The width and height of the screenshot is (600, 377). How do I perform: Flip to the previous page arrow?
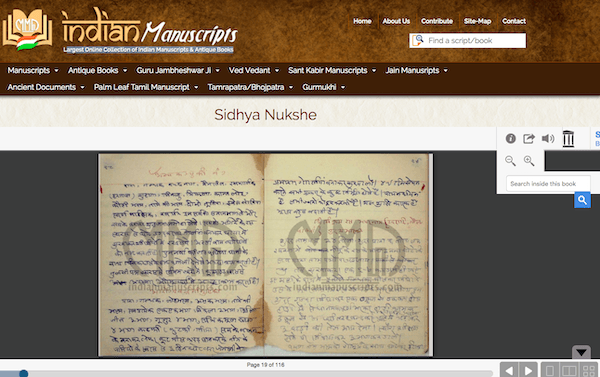pyautogui.click(x=509, y=370)
